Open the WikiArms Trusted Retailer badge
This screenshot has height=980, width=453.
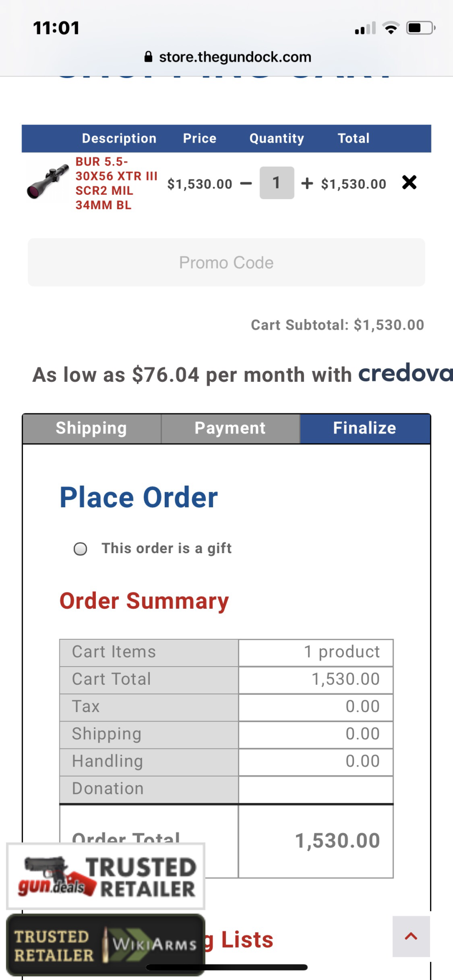106,945
